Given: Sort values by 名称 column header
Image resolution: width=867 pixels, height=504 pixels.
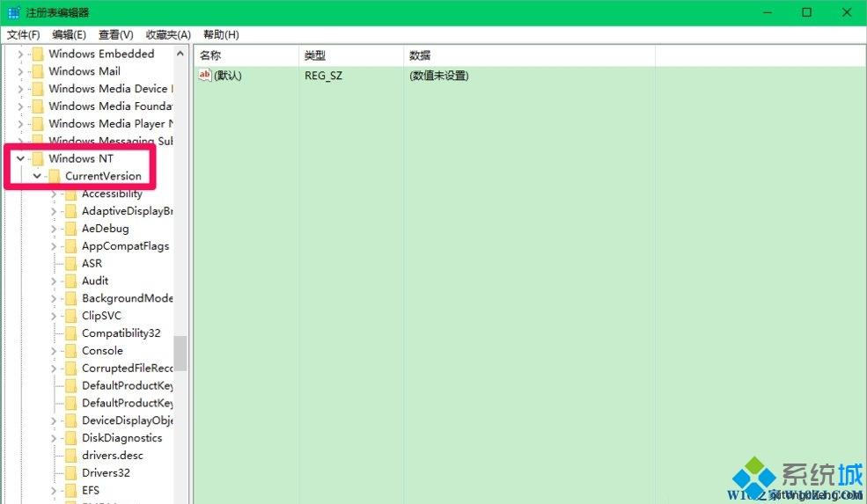Looking at the screenshot, I should click(246, 55).
